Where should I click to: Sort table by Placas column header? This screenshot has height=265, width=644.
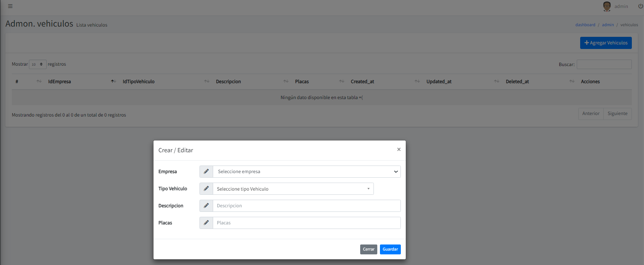click(302, 82)
